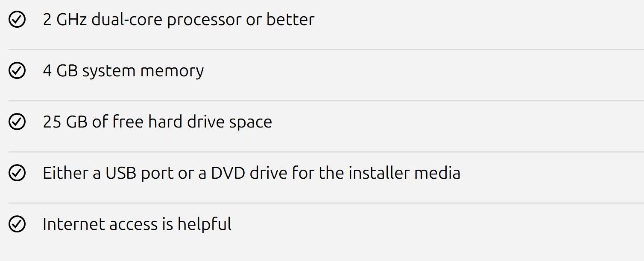
Task: Click the checkmark icon next to 4 GB memory
Action: (17, 71)
